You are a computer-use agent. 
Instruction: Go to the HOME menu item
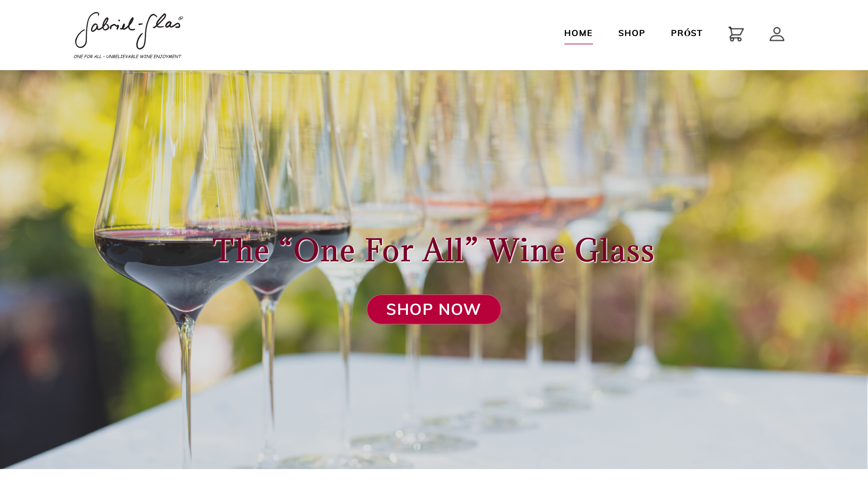[x=578, y=33]
